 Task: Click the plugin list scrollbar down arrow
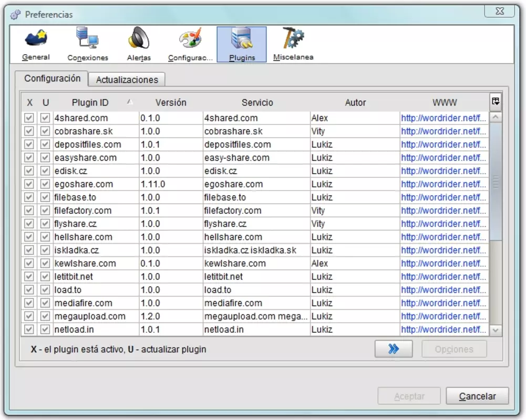pos(496,330)
